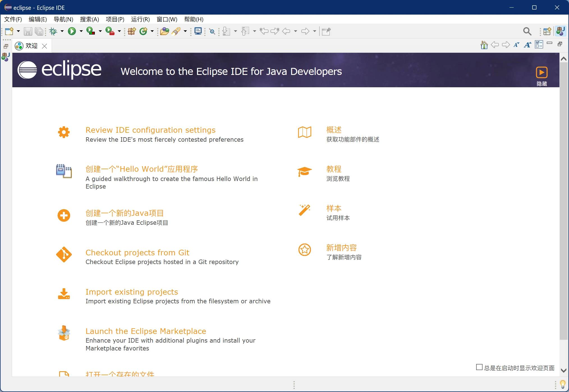Image resolution: width=569 pixels, height=392 pixels.
Task: Click the Customize page icon
Action: point(539,45)
